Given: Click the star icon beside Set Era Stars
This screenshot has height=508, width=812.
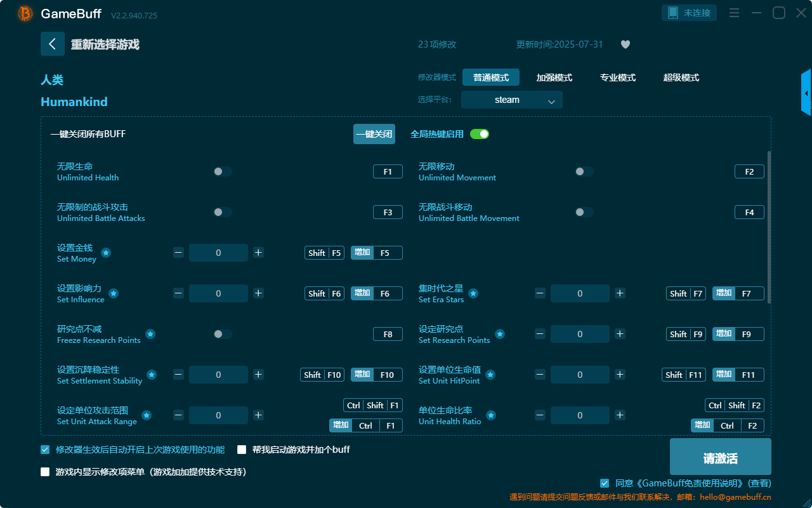Looking at the screenshot, I should [473, 293].
